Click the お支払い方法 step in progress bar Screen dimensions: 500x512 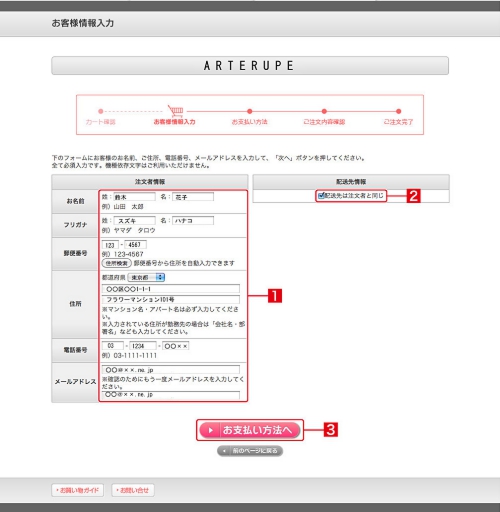click(250, 122)
